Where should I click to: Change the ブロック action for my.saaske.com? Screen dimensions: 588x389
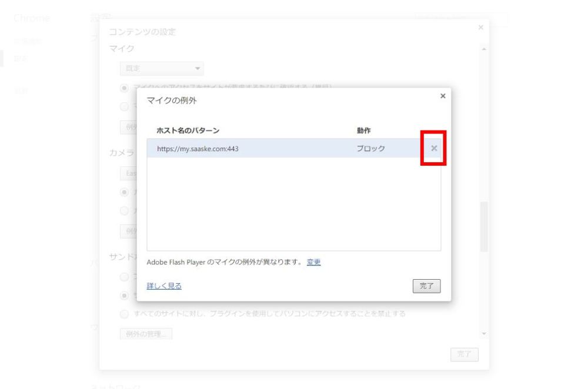click(x=370, y=149)
